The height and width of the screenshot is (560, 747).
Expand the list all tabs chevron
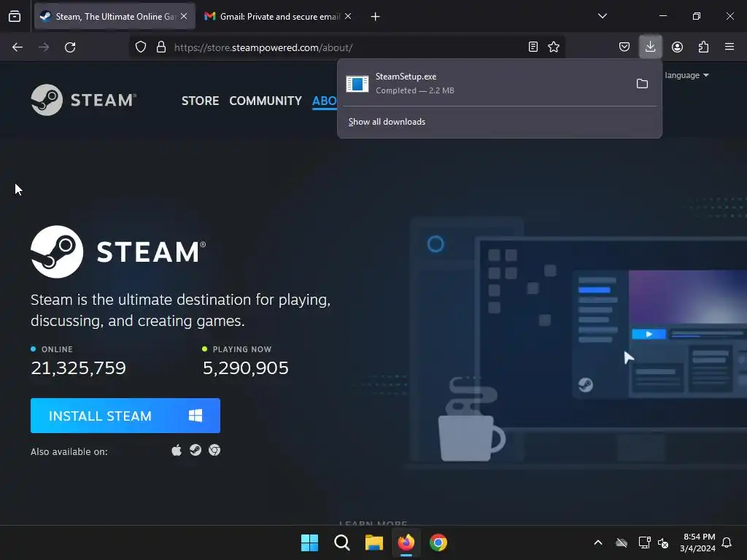602,16
